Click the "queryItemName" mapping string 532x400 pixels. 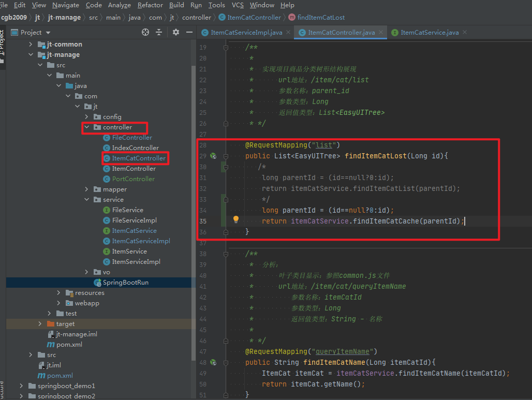pyautogui.click(x=342, y=351)
